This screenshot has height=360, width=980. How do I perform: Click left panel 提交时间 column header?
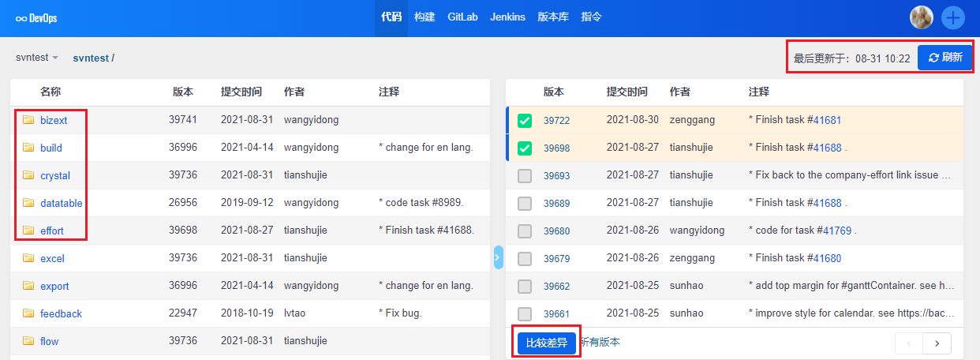click(241, 92)
